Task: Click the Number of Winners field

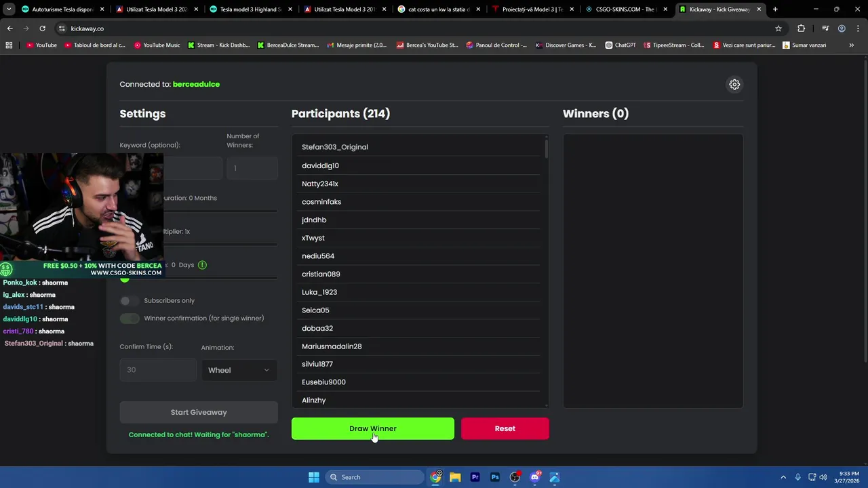Action: 252,168
